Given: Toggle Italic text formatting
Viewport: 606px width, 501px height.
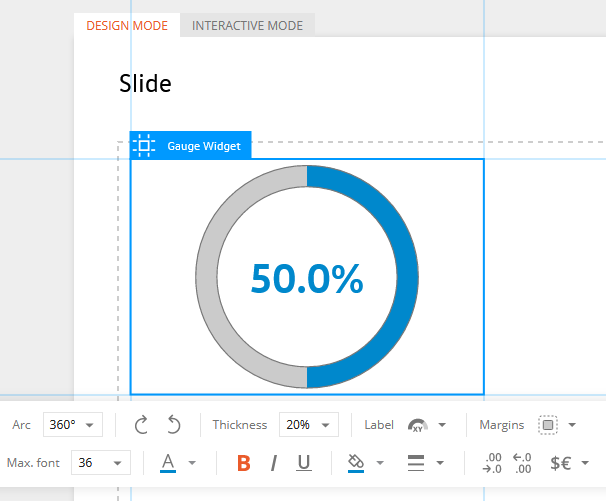Looking at the screenshot, I should coord(274,463).
